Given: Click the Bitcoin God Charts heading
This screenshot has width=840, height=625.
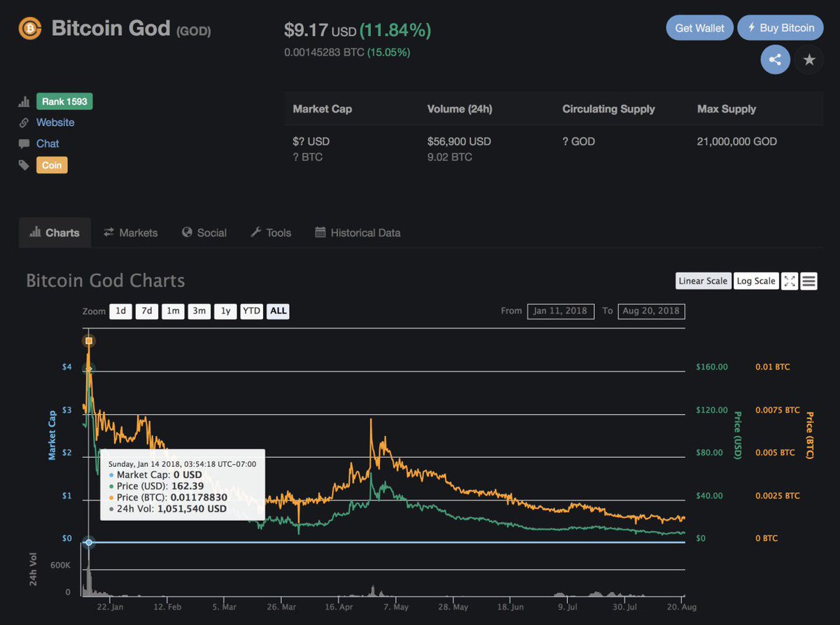Looking at the screenshot, I should pyautogui.click(x=106, y=281).
